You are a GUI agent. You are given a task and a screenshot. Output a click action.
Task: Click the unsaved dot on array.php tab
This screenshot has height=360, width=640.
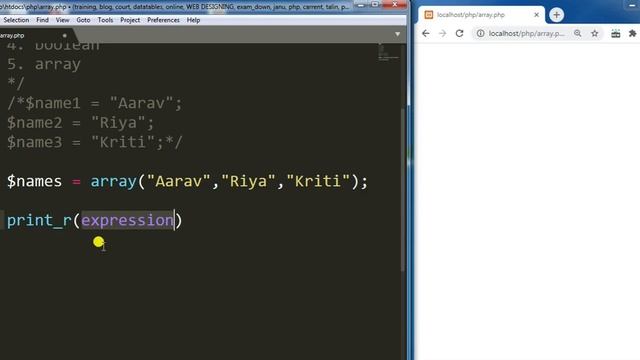point(64,36)
